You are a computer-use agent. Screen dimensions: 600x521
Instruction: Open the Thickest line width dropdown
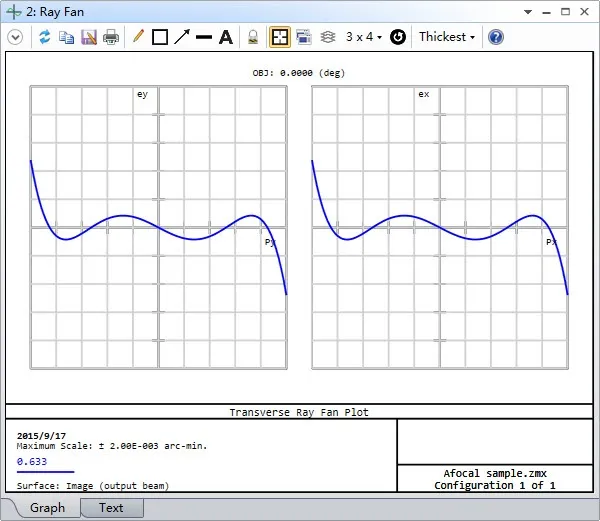click(x=447, y=37)
